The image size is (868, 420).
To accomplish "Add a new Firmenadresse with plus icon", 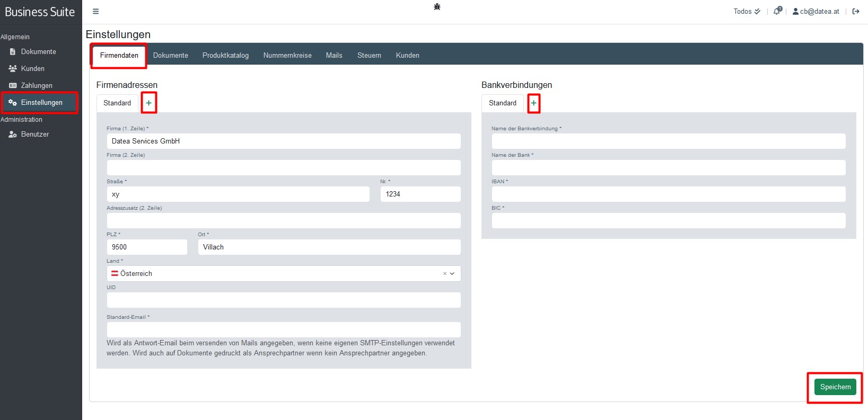I will click(148, 103).
